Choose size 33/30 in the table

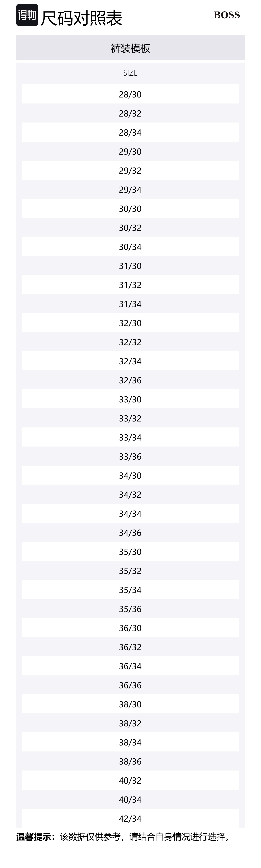click(130, 399)
